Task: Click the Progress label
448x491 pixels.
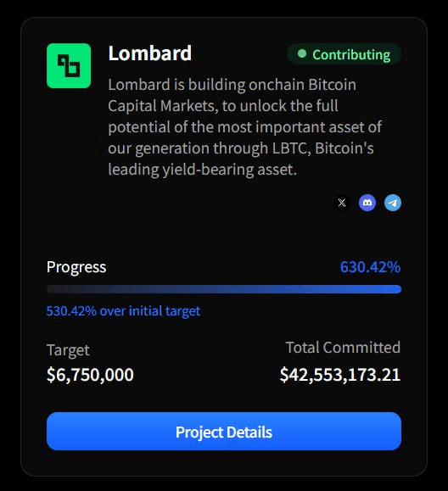Action: [x=76, y=267]
